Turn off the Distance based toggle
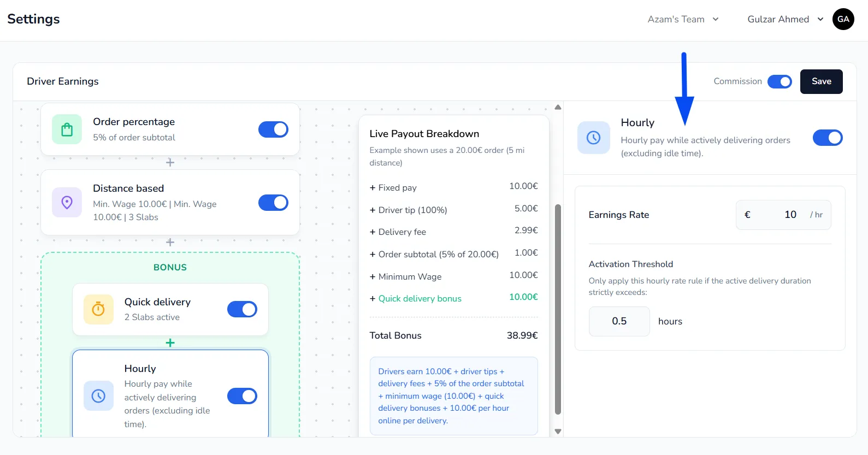868x455 pixels. 273,203
